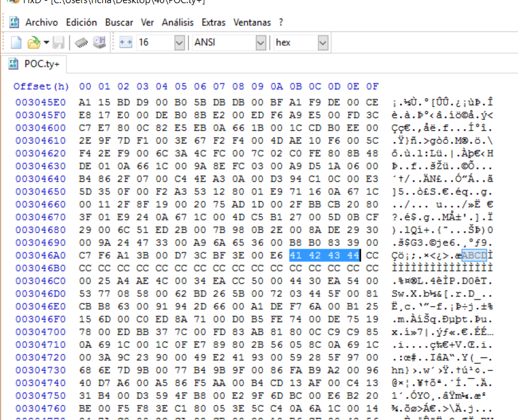Open RAM editor with memory chip icon
The image size is (518, 420).
[x=82, y=43]
